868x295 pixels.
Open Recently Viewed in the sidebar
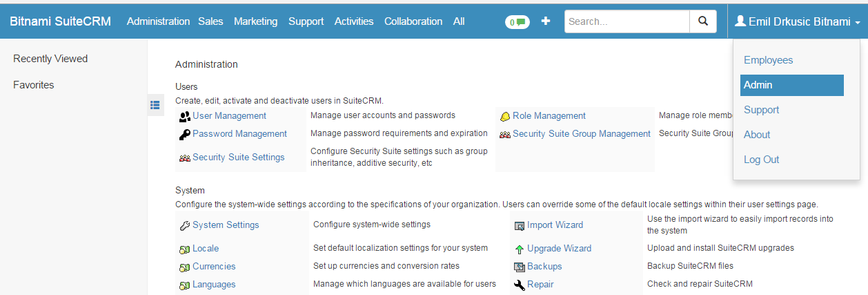(50, 59)
